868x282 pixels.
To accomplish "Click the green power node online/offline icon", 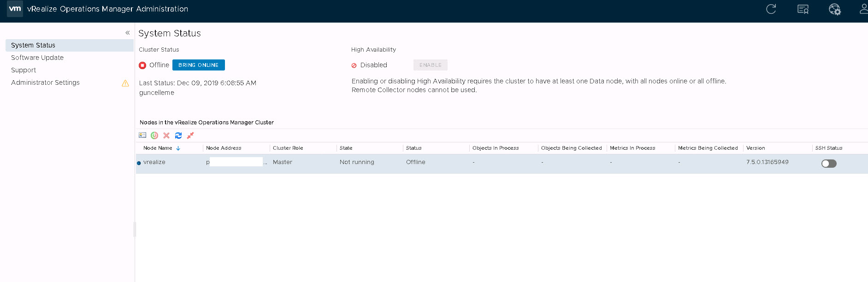I will tap(154, 135).
